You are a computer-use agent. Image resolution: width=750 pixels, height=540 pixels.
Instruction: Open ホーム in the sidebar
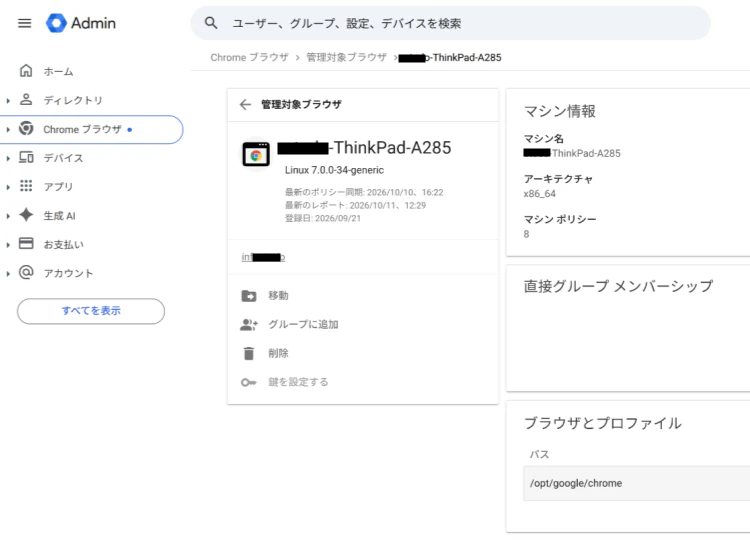point(58,72)
